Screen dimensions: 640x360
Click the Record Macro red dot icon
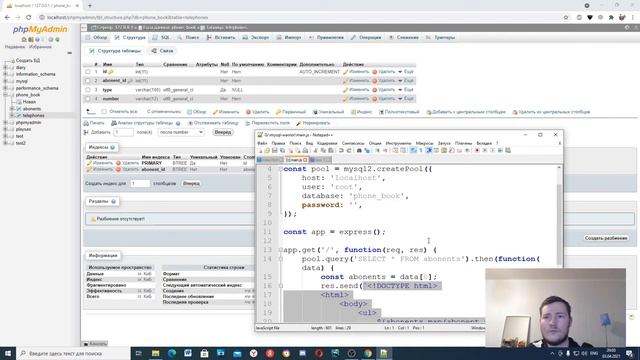(x=477, y=151)
